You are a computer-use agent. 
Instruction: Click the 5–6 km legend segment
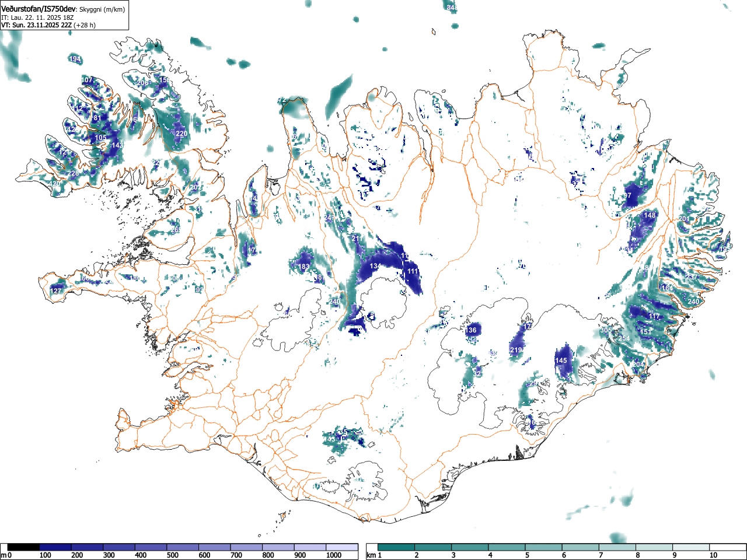pos(543,547)
